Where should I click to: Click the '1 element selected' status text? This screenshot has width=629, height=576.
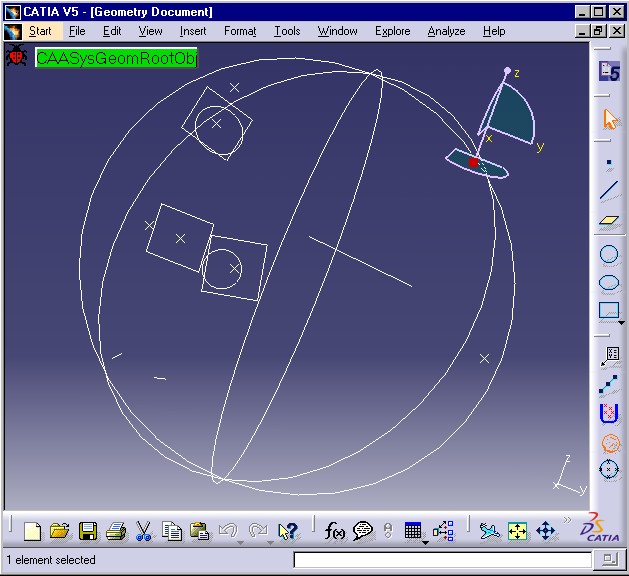(x=51, y=560)
